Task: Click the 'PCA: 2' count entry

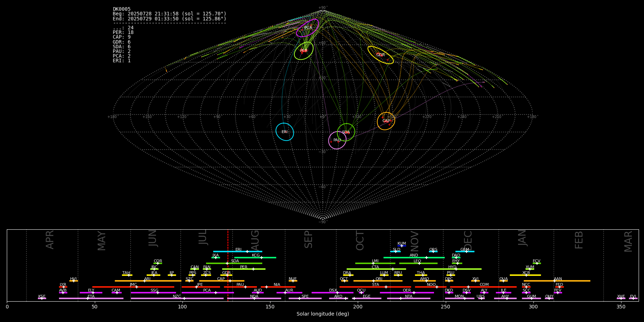Action: (122, 56)
